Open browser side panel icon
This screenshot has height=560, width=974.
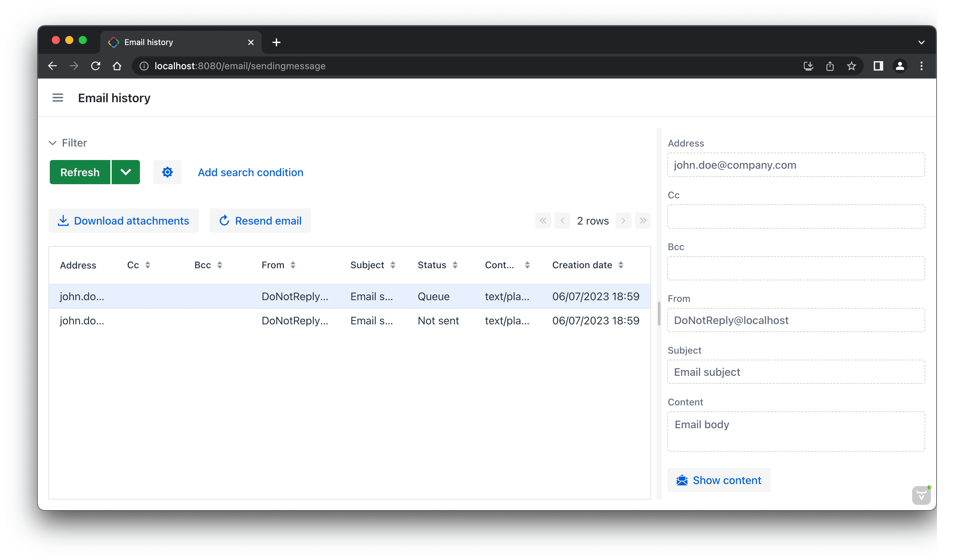pyautogui.click(x=878, y=66)
